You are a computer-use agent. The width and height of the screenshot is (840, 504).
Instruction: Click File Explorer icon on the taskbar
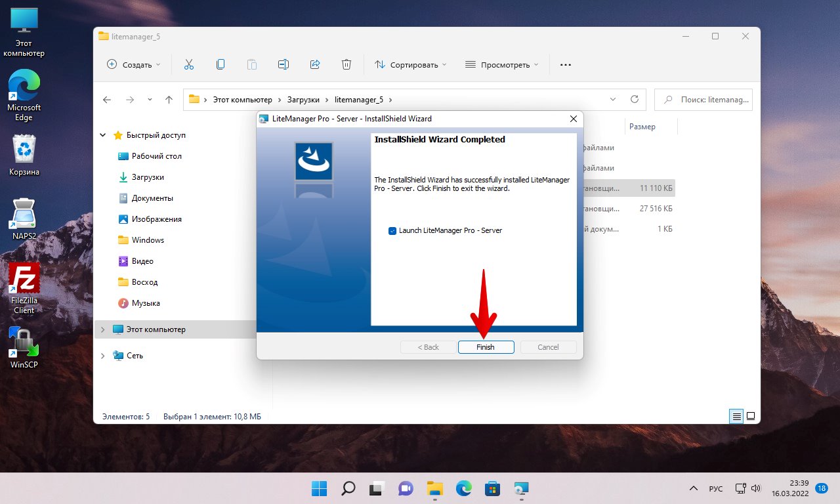click(x=434, y=488)
